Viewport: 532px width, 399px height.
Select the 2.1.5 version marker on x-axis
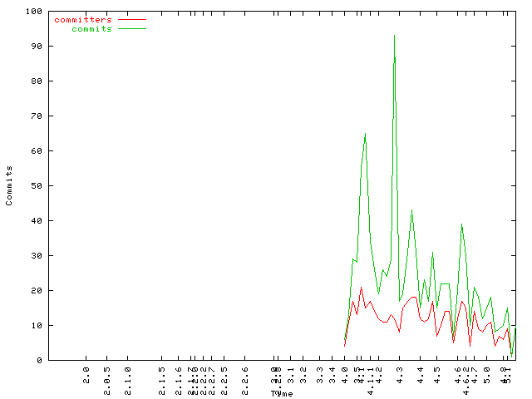click(162, 377)
